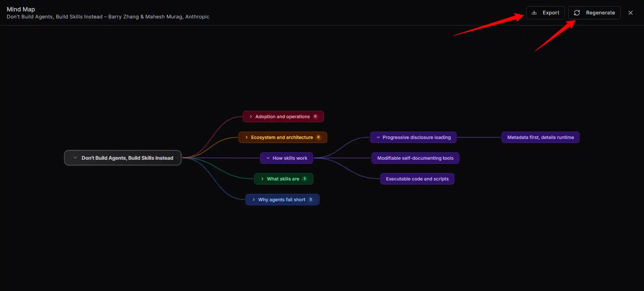Click the What skills are count badge
Image resolution: width=644 pixels, height=291 pixels.
tap(305, 179)
